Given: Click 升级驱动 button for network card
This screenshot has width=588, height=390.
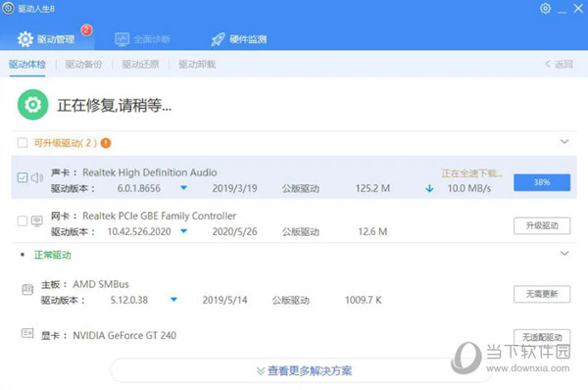Looking at the screenshot, I should pos(542,225).
